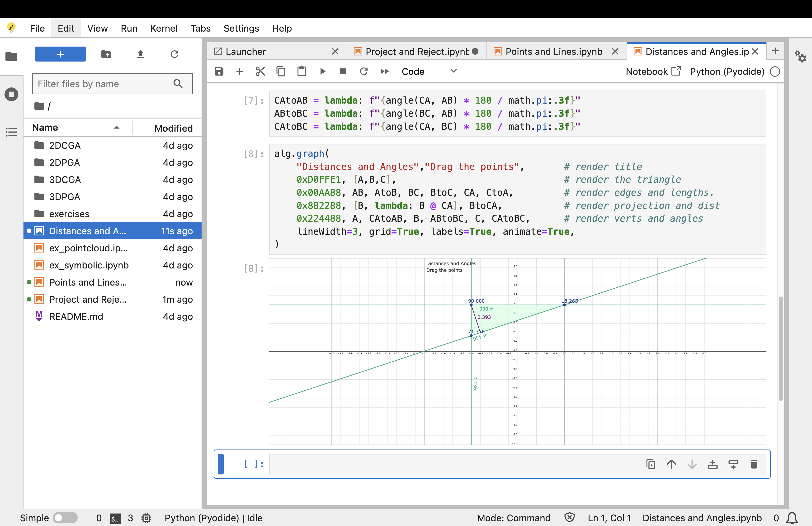Open the running kernels sidebar panel
This screenshot has width=812, height=526.
pyautogui.click(x=11, y=94)
